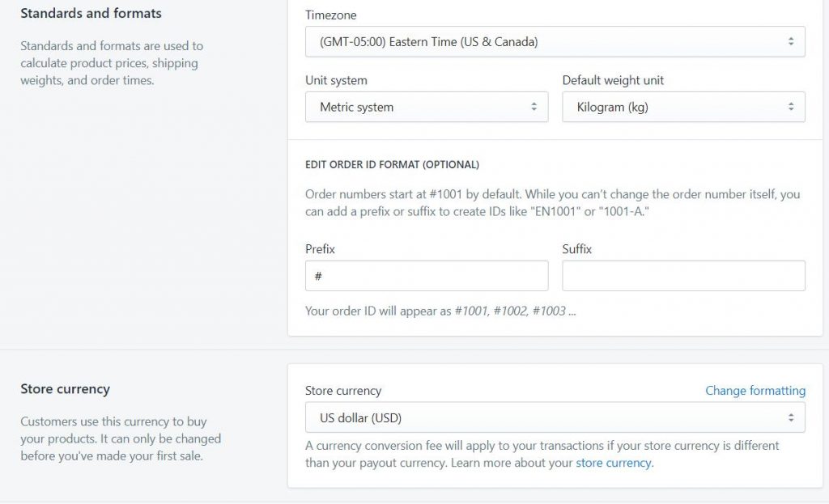The width and height of the screenshot is (829, 504).
Task: Open the "store currency" help link
Action: coord(613,464)
